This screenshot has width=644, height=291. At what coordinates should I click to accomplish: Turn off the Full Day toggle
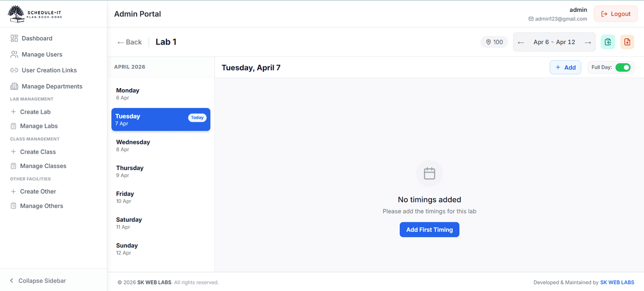click(623, 67)
